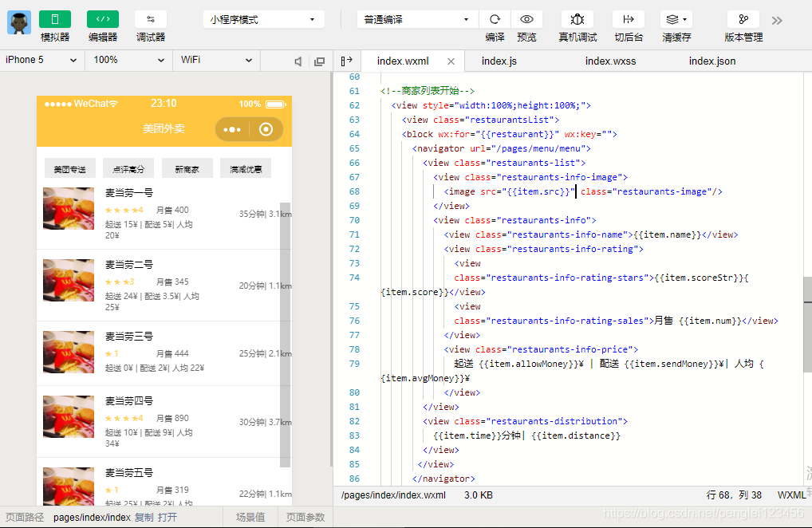
Task: Select the 满减优惠 filter button
Action: tap(246, 168)
